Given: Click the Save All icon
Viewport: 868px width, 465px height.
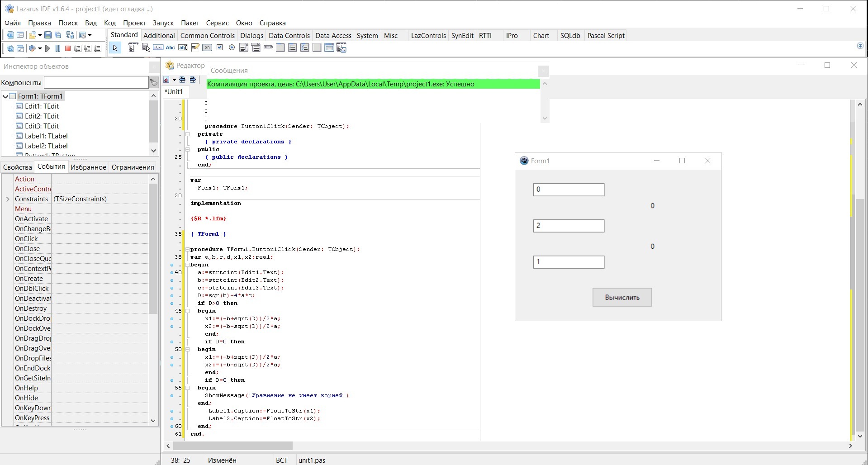Looking at the screenshot, I should point(58,35).
